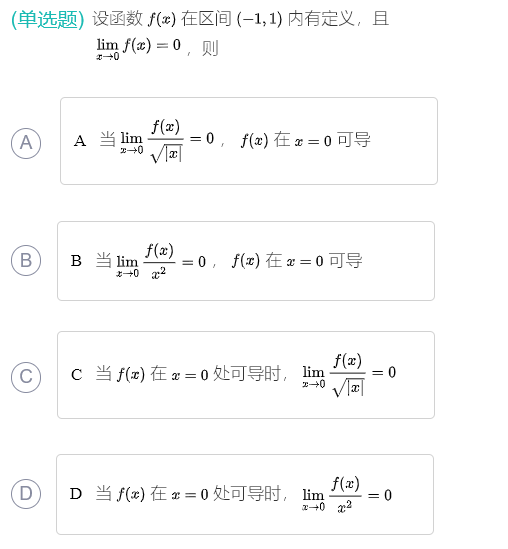
Task: Click the lim f(x)=0 condition in the question
Action: [138, 49]
